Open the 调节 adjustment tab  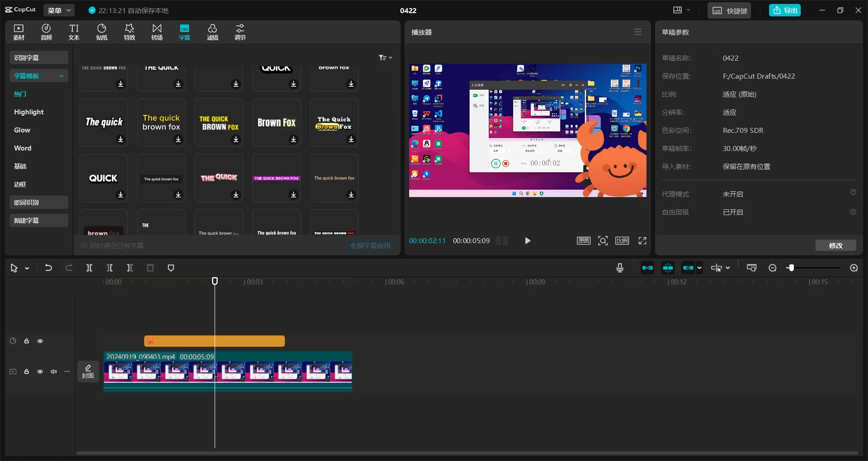(x=240, y=32)
